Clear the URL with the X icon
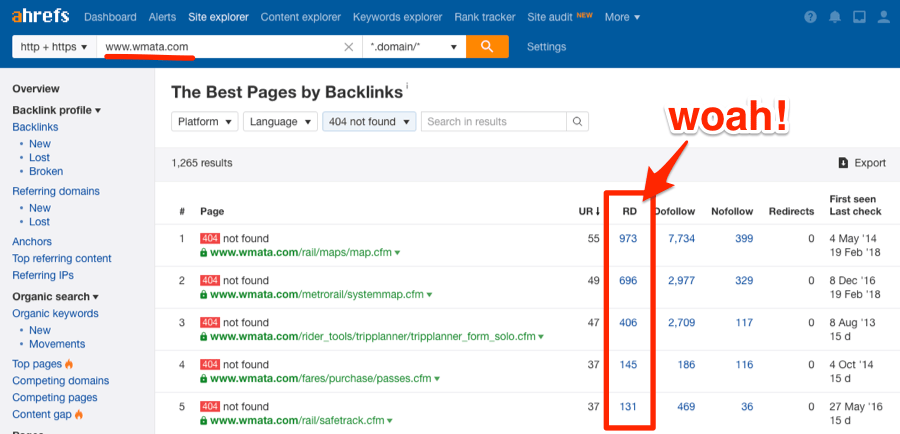Screen dimensions: 900x434 point(348,47)
